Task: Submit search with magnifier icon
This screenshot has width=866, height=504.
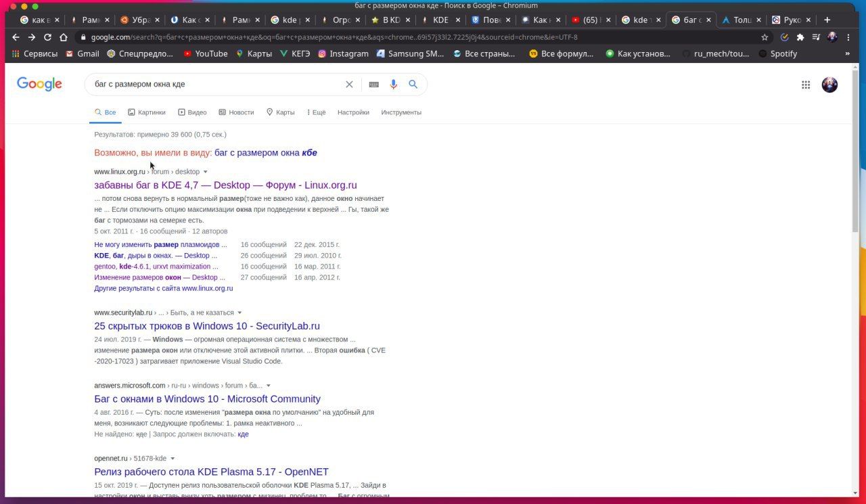Action: pos(413,85)
